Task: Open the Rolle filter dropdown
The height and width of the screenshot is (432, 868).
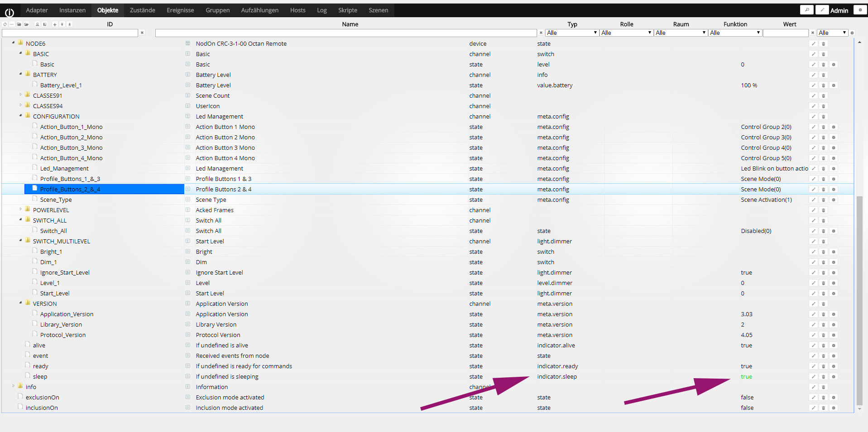Action: pyautogui.click(x=626, y=33)
